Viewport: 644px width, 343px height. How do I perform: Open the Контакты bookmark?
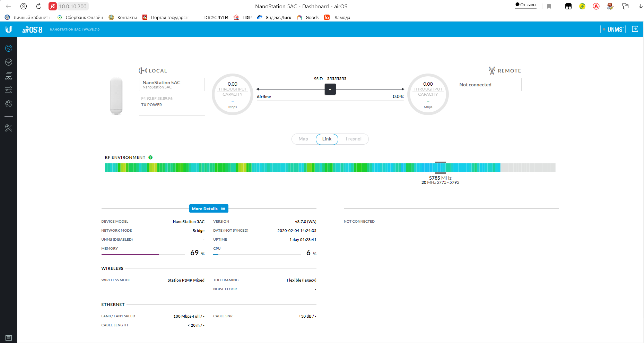coord(123,17)
